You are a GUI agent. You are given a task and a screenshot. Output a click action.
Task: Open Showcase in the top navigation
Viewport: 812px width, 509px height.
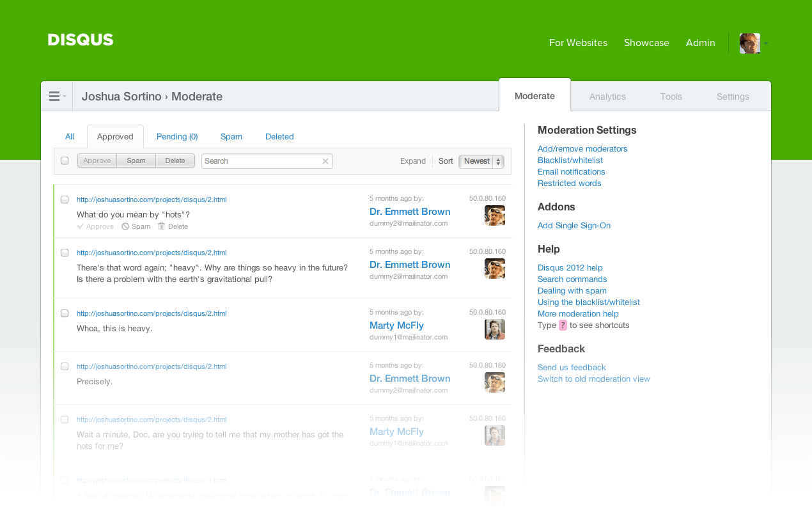point(646,43)
